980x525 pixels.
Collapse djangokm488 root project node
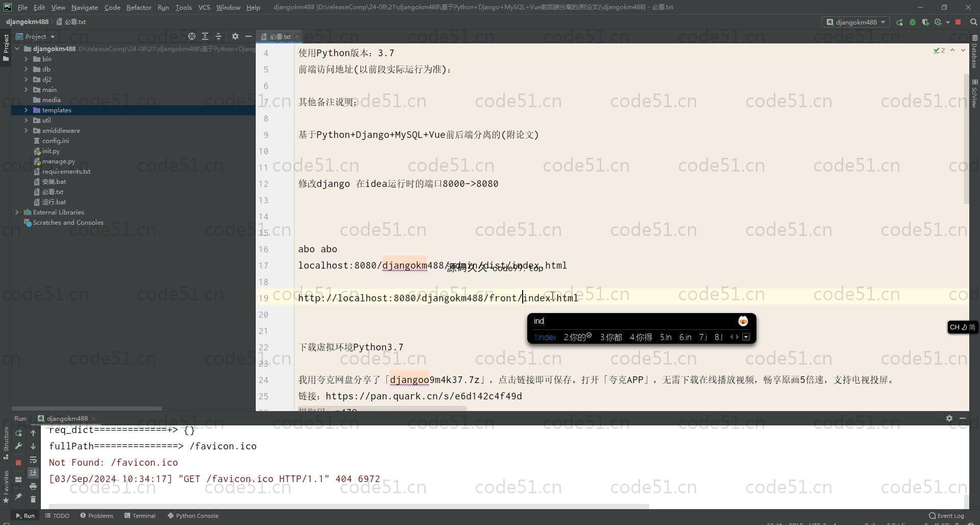[x=17, y=49]
